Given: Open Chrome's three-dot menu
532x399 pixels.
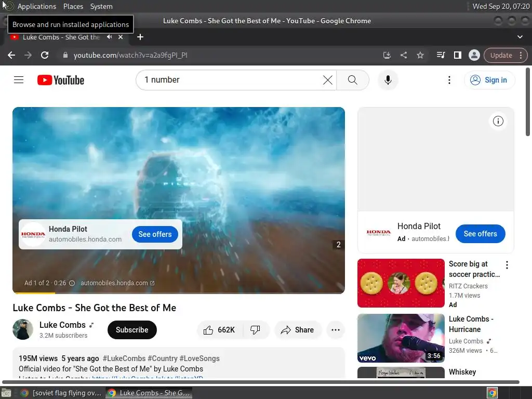Looking at the screenshot, I should coord(521,55).
